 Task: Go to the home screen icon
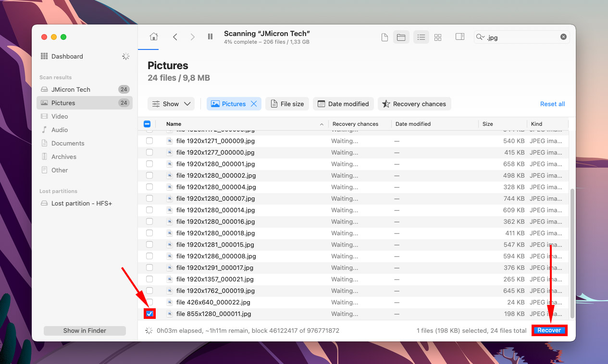154,37
